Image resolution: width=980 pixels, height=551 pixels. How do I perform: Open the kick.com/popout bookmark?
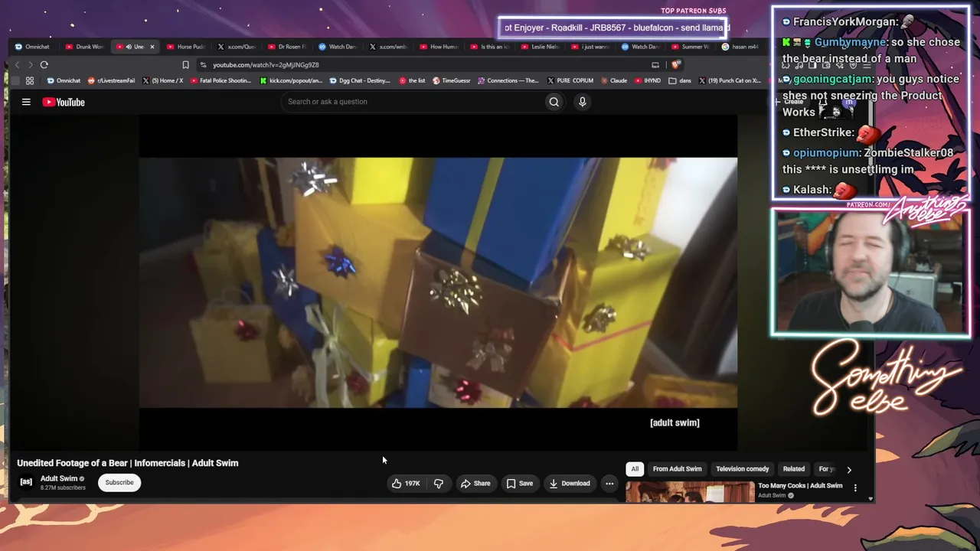click(292, 80)
